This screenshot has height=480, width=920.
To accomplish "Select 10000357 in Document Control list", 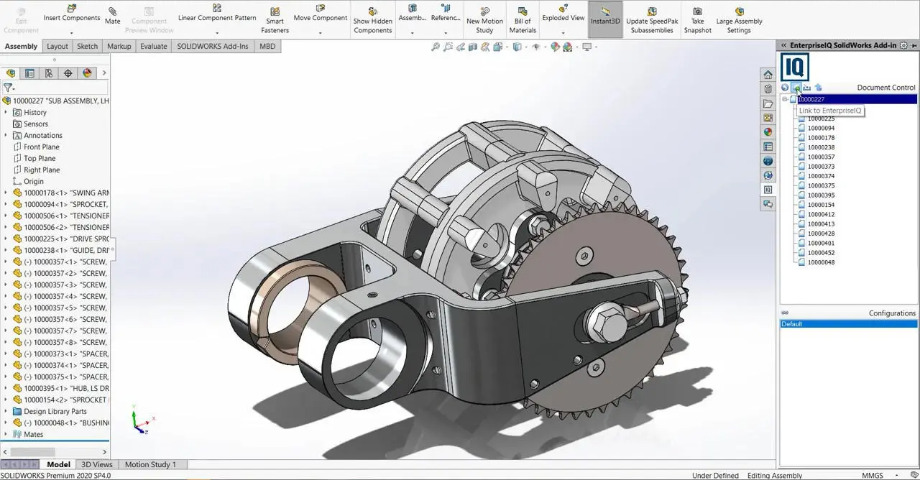I will (x=821, y=157).
